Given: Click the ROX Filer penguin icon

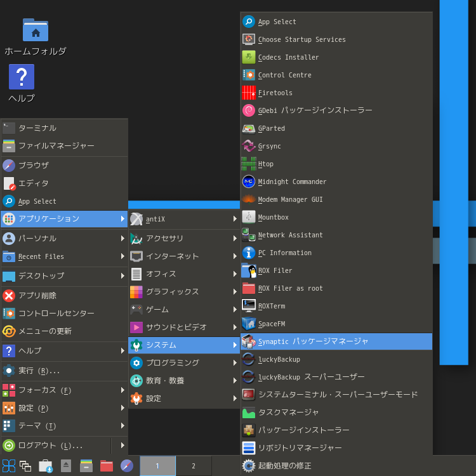Looking at the screenshot, I should (x=249, y=270).
